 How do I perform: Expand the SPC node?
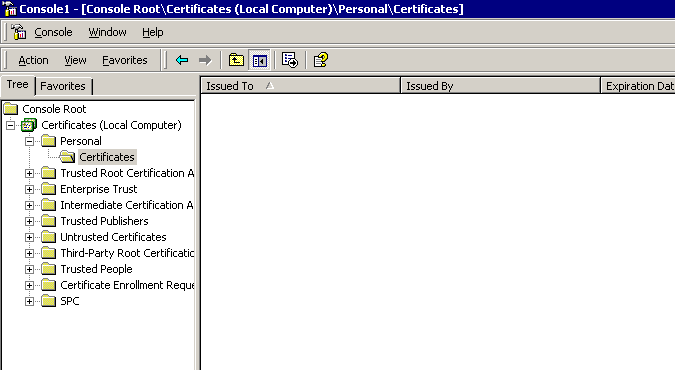pyautogui.click(x=29, y=301)
